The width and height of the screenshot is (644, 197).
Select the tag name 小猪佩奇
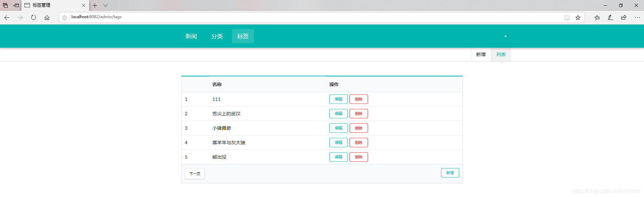point(222,128)
